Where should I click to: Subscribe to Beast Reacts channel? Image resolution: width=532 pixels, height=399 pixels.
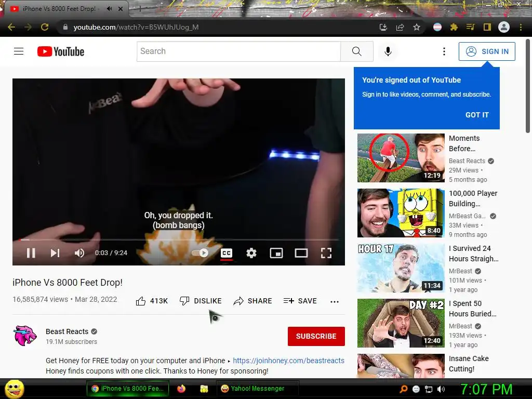(316, 336)
